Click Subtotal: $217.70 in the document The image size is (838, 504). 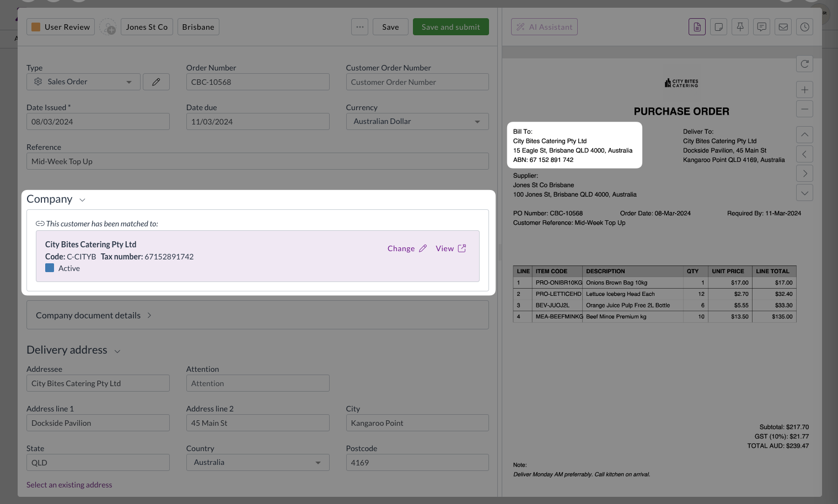pos(784,427)
